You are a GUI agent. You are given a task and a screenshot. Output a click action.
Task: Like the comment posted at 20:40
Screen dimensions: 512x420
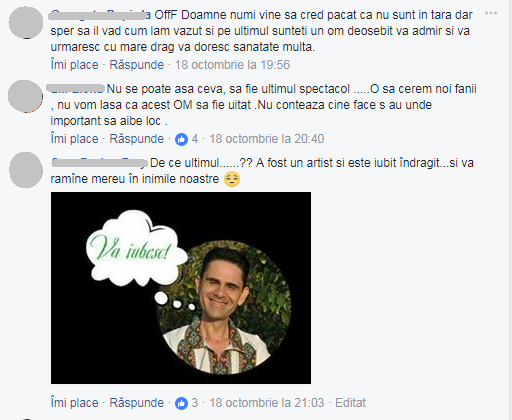75,139
